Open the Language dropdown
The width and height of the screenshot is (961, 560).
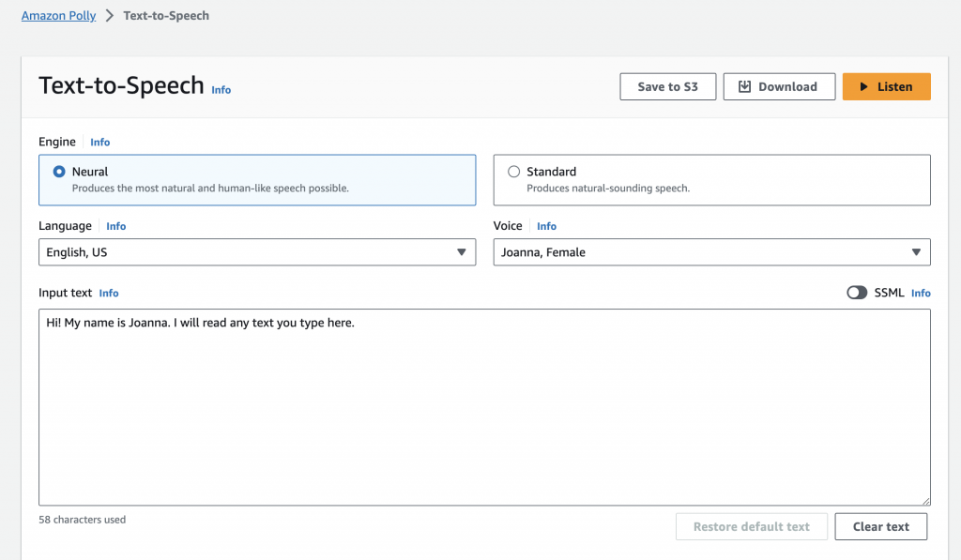256,252
